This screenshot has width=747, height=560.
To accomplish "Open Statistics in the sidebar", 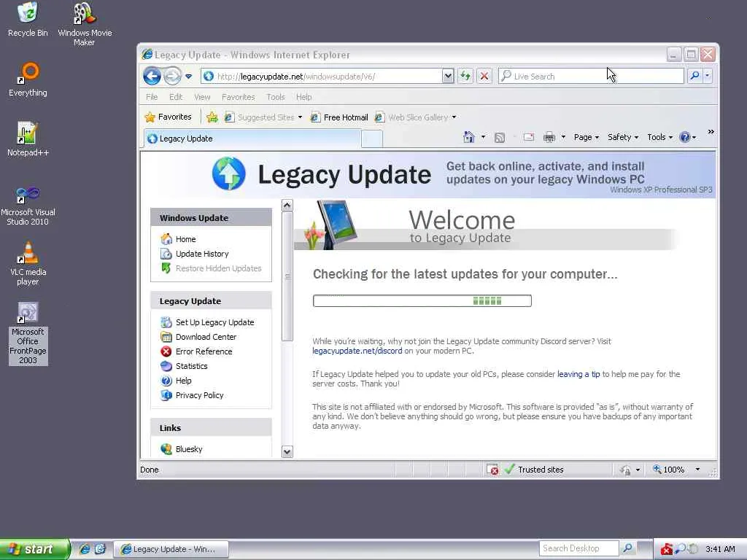I will 191,366.
